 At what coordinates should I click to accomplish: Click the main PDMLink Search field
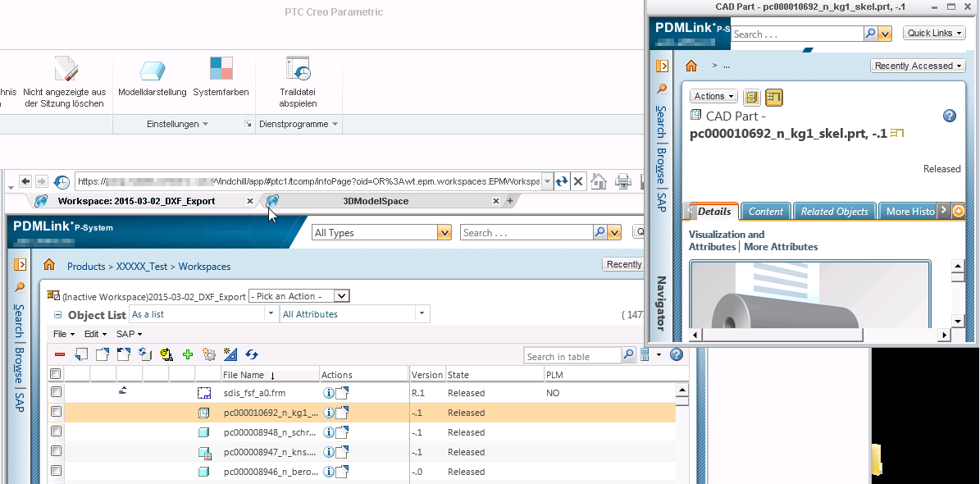(x=526, y=233)
